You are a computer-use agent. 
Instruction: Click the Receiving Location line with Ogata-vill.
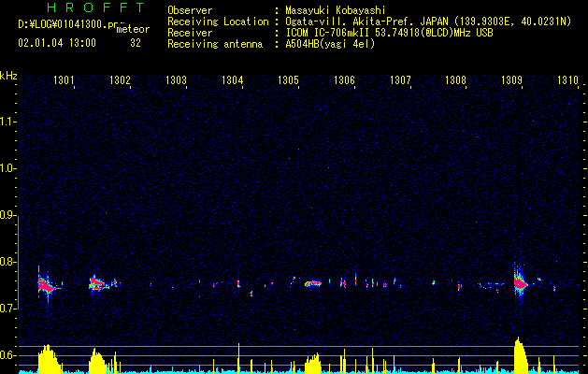428,22
